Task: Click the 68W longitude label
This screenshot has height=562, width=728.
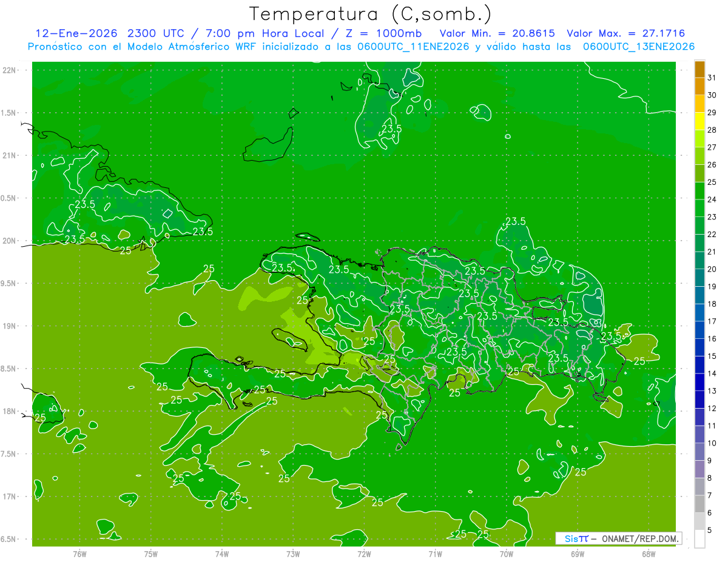Action: click(649, 554)
